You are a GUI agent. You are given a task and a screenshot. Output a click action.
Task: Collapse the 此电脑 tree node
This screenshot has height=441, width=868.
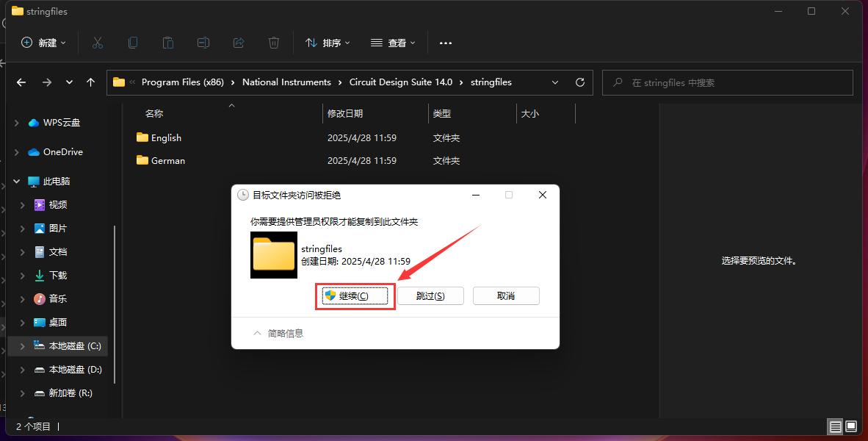tap(17, 181)
